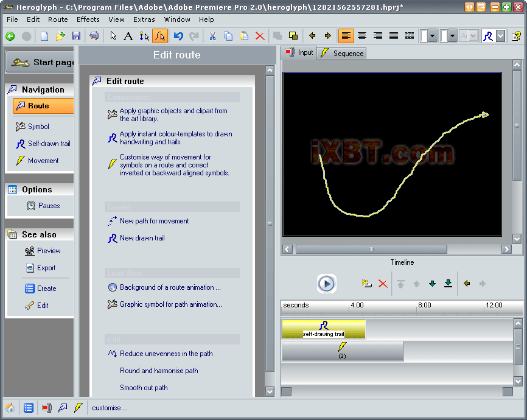Toggle the left text alignment button

tap(346, 36)
